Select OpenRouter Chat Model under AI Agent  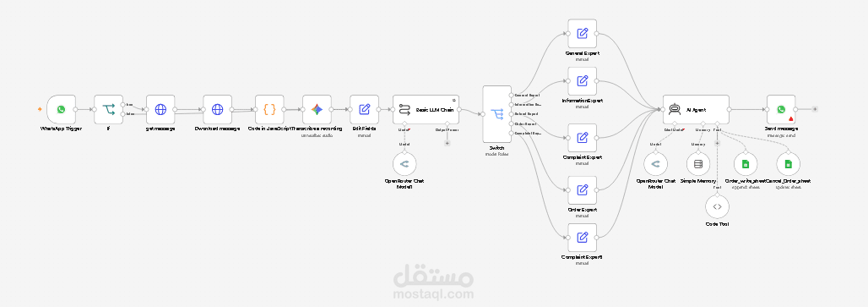(656, 164)
